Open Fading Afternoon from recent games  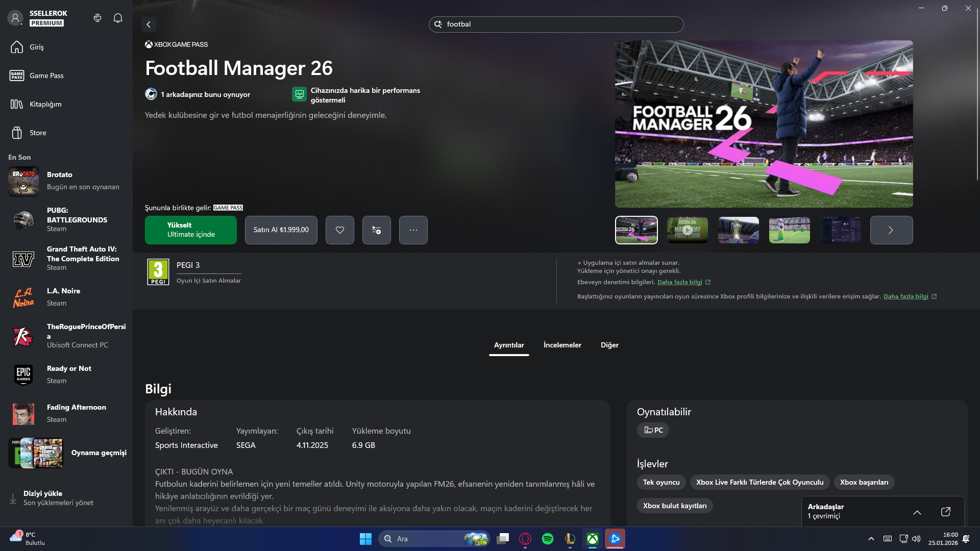[x=66, y=414]
